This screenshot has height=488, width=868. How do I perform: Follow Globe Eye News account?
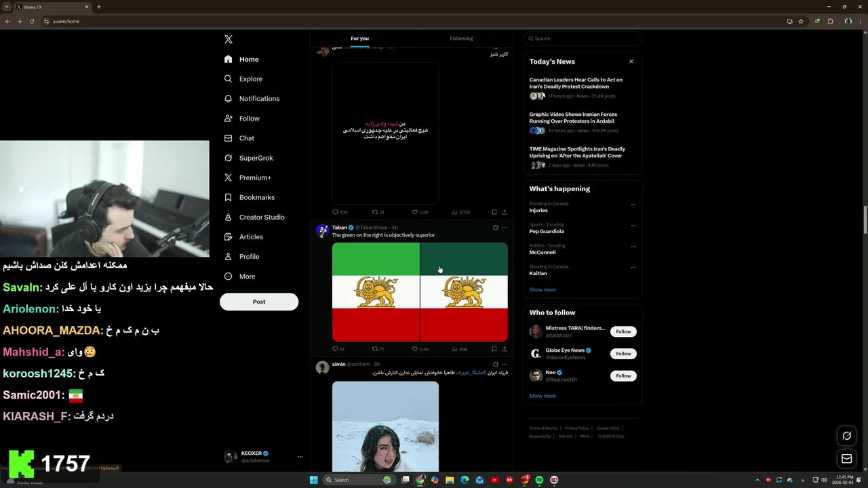(x=623, y=354)
